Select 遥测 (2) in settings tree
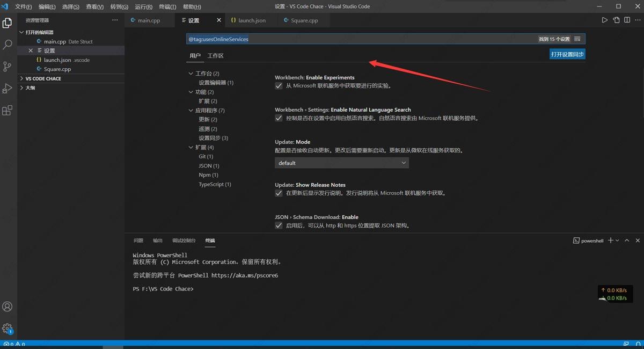 click(208, 129)
